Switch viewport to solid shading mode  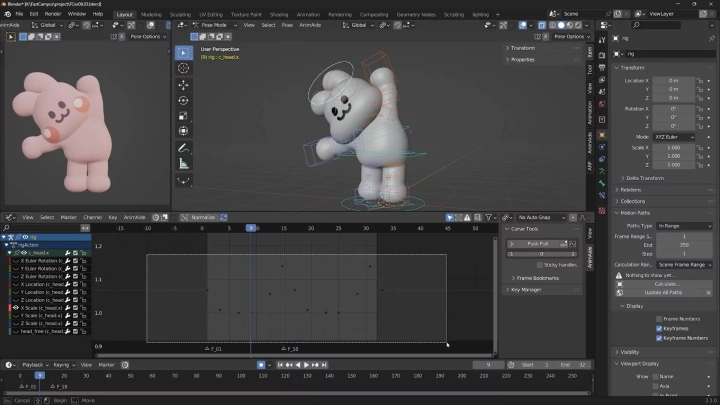pos(561,25)
